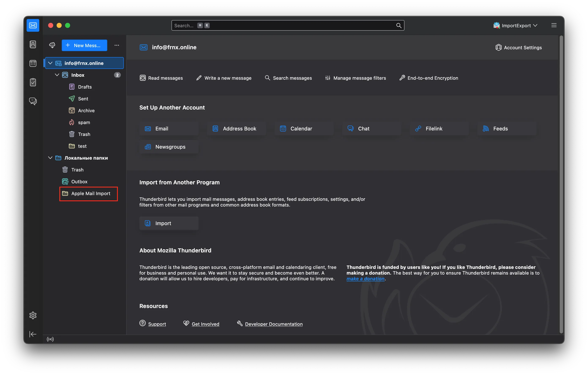Focus the global Search field

tap(288, 25)
